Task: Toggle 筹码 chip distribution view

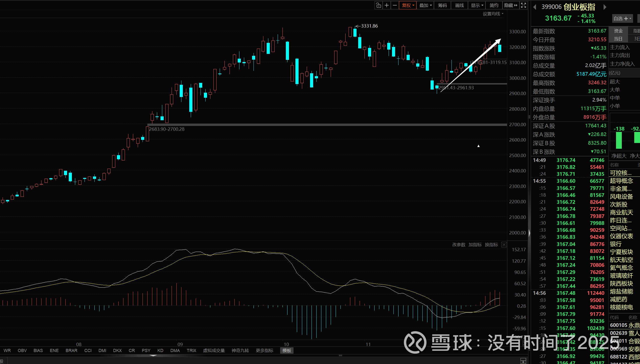Action: [x=442, y=5]
